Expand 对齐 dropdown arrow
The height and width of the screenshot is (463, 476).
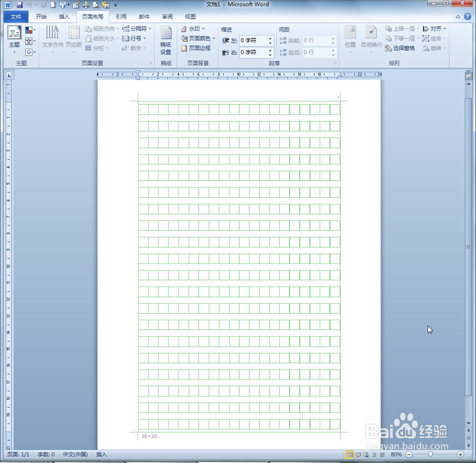pyautogui.click(x=445, y=29)
